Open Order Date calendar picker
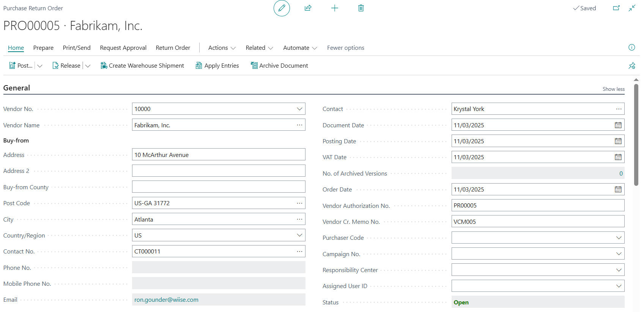This screenshot has height=312, width=644. point(618,189)
